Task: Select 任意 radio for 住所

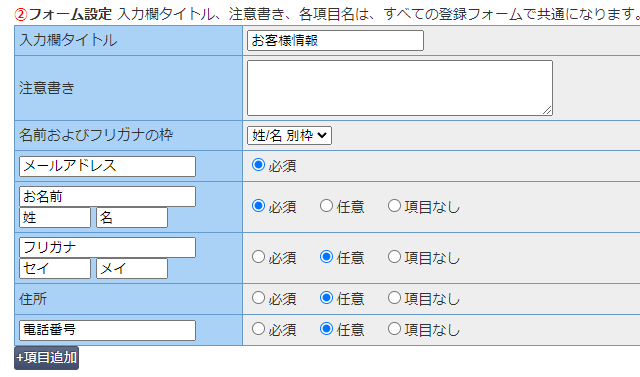Action: [x=326, y=298]
